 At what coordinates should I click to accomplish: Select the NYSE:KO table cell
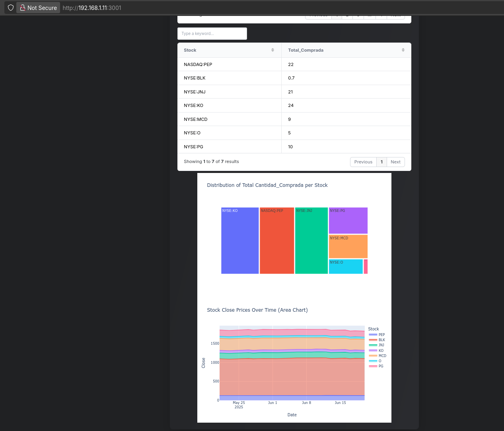coord(229,105)
